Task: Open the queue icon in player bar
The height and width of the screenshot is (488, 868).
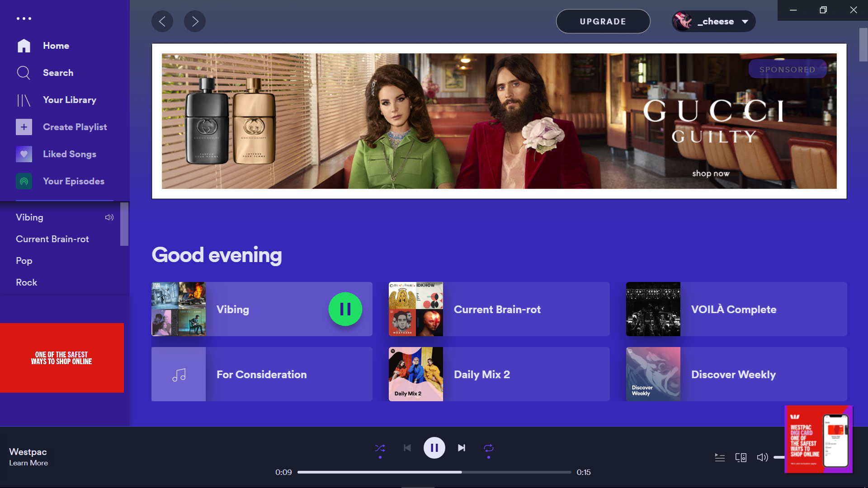Action: pyautogui.click(x=720, y=458)
